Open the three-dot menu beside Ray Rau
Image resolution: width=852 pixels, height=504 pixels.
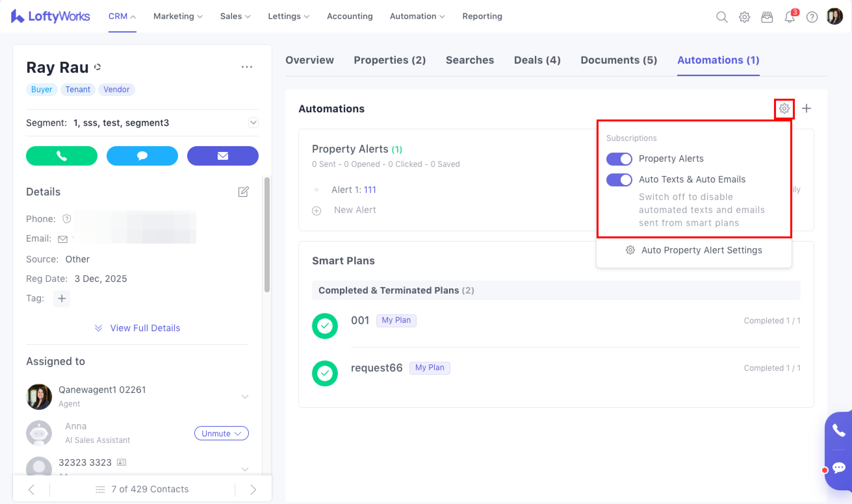[x=247, y=67]
